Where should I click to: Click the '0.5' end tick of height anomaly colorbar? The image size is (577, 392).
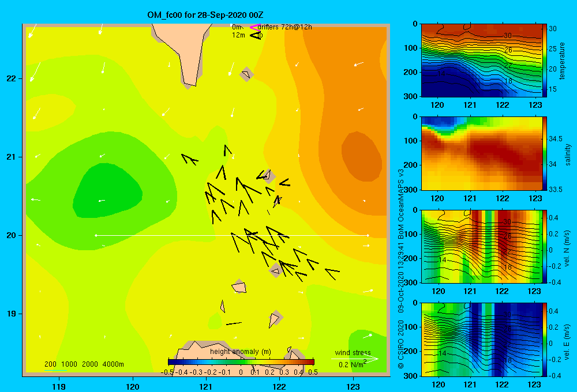(x=313, y=372)
